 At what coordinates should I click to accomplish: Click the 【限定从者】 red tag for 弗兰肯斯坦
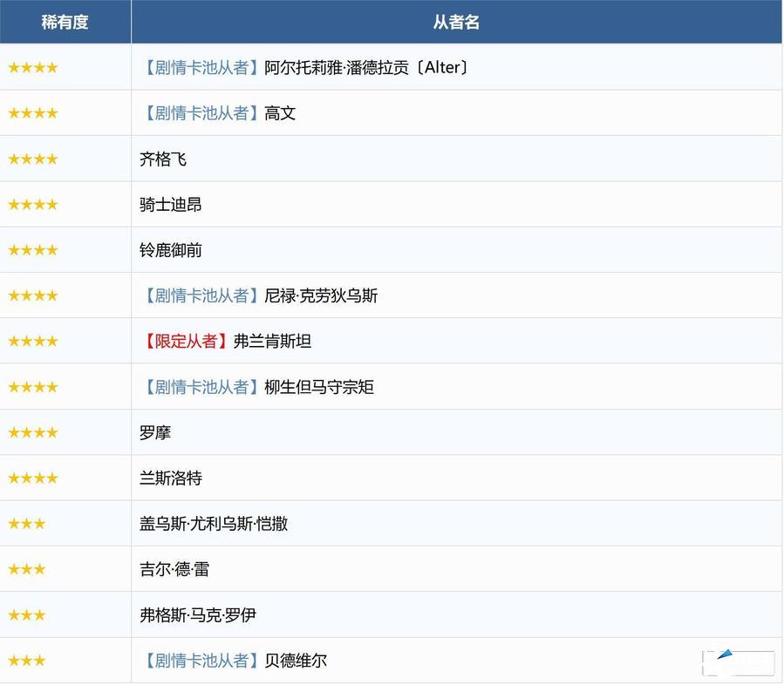coord(186,342)
